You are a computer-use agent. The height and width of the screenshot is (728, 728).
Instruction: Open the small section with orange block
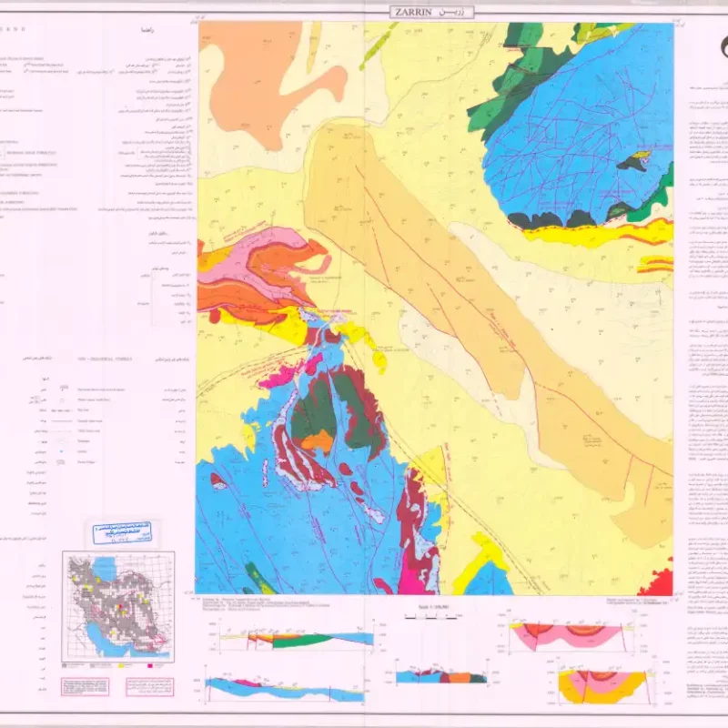pyautogui.click(x=441, y=675)
